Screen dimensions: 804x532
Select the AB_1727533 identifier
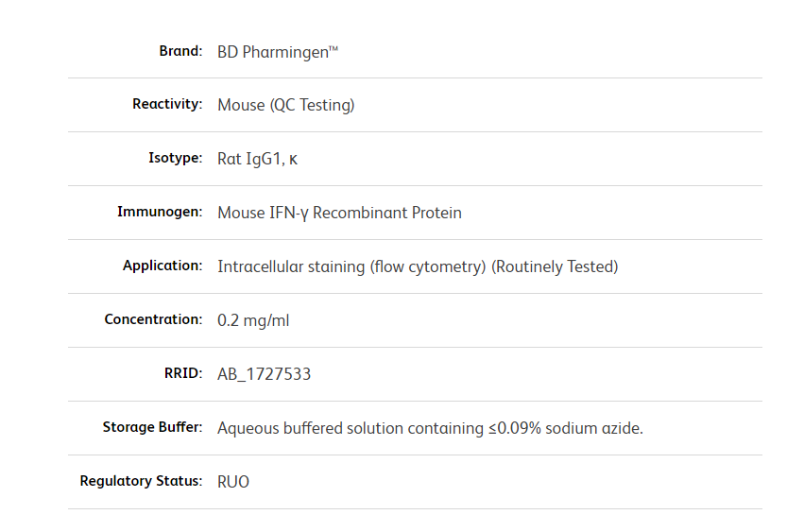[x=264, y=374]
